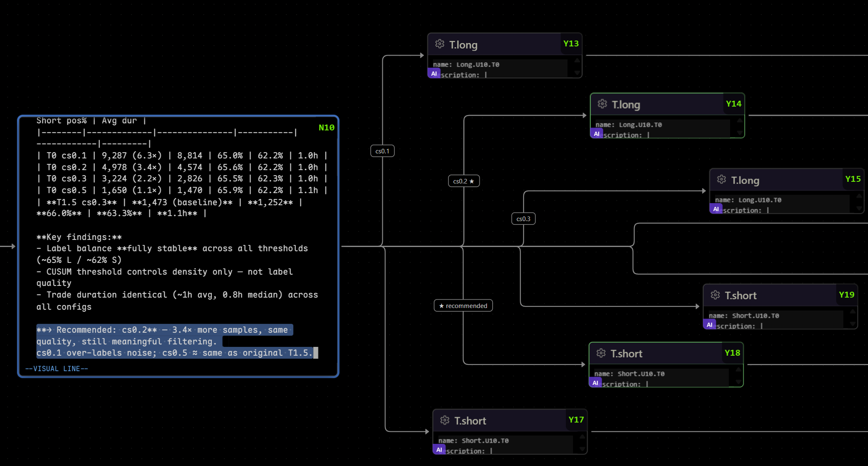The height and width of the screenshot is (466, 868).
Task: Click the Y14 hint label
Action: [x=733, y=104]
